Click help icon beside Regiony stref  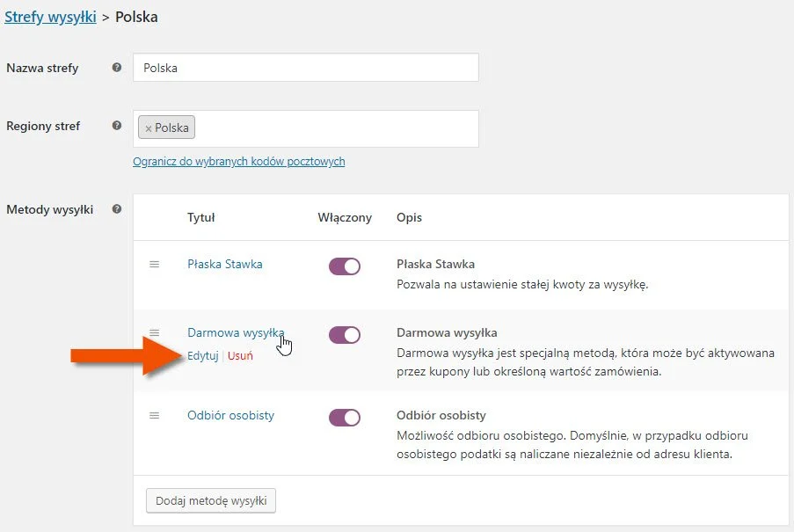click(116, 126)
